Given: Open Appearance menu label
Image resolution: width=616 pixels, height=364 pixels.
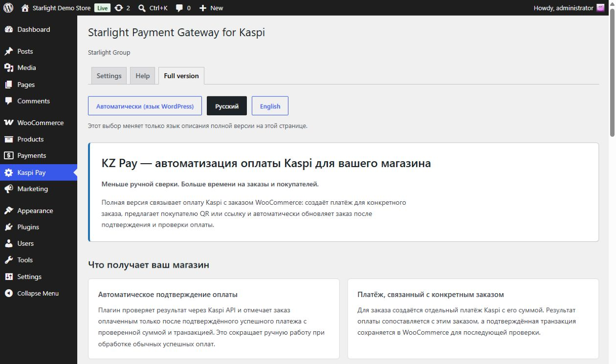Looking at the screenshot, I should click(x=35, y=211).
